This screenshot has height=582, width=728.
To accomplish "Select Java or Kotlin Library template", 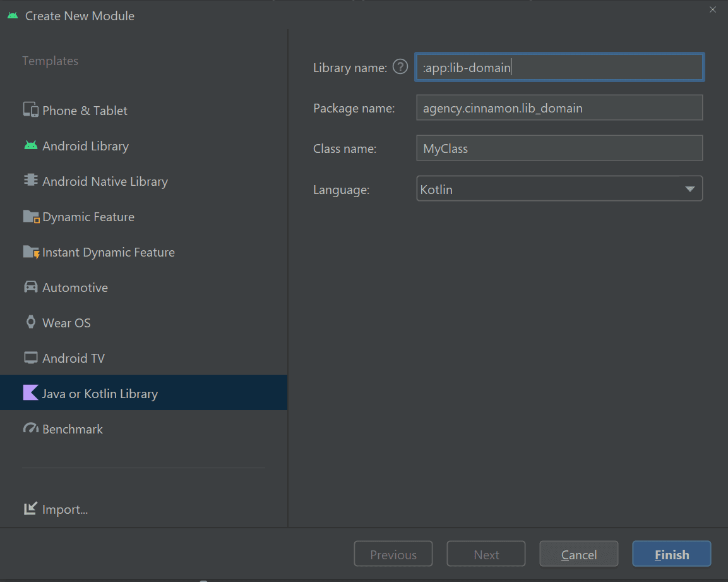I will (100, 394).
